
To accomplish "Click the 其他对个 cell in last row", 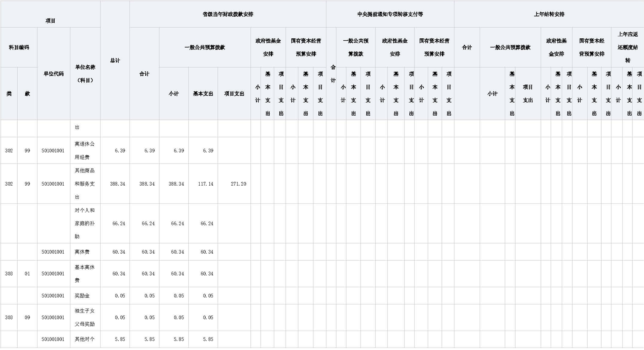I will (x=85, y=339).
